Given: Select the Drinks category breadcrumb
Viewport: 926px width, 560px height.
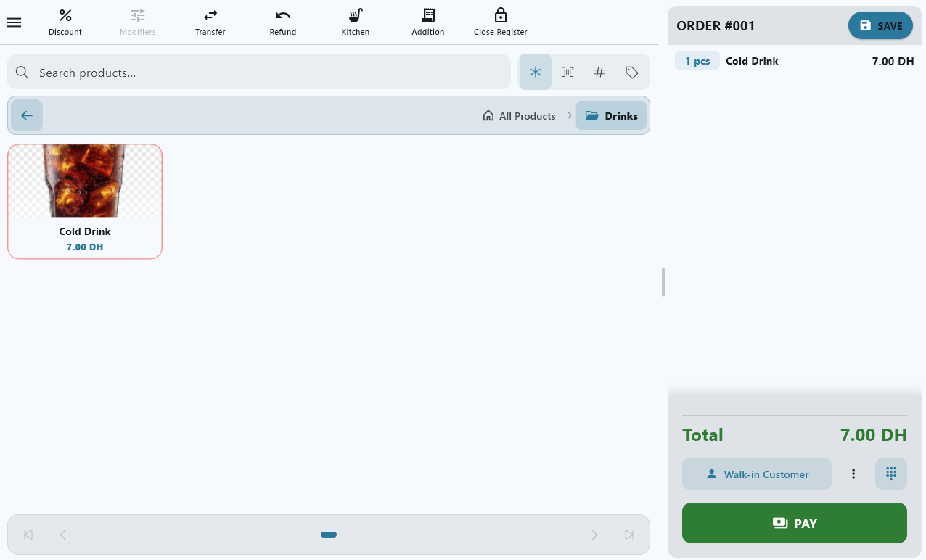Looking at the screenshot, I should click(611, 116).
